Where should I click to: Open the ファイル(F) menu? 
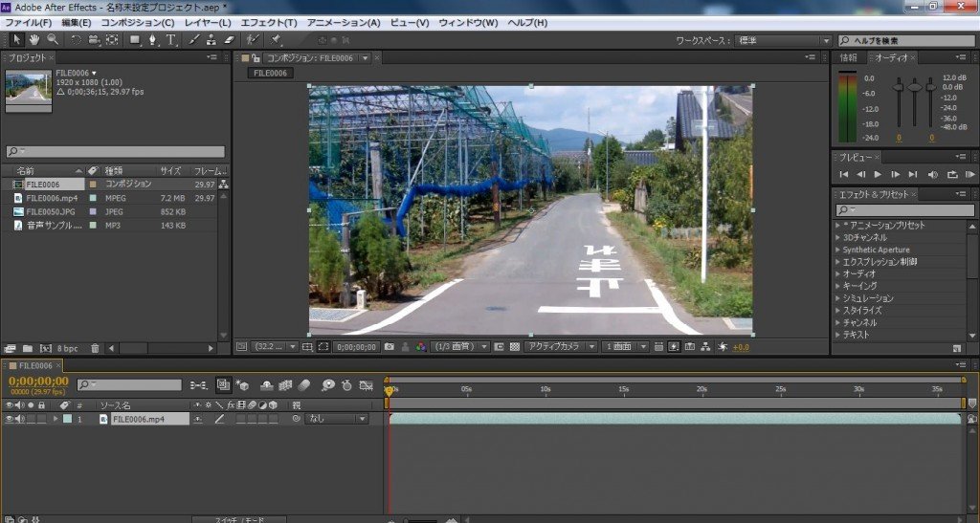click(28, 22)
